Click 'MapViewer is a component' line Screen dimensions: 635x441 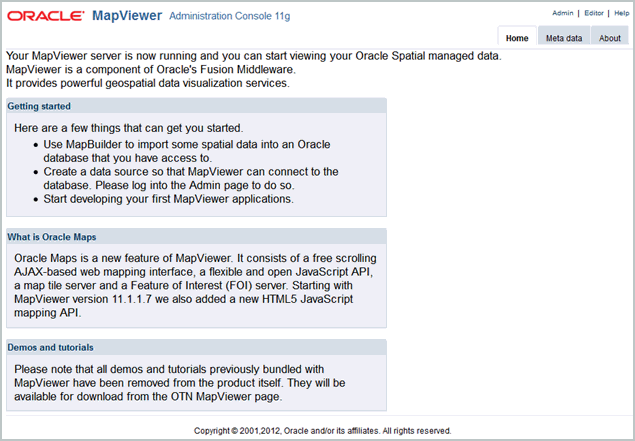[151, 70]
